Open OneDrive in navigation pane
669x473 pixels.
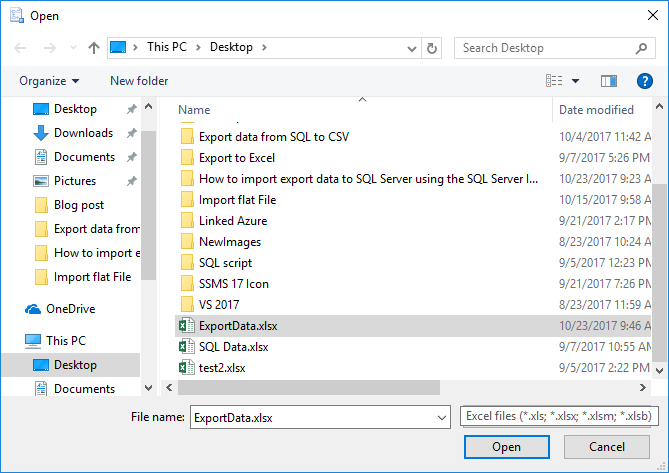tap(69, 309)
